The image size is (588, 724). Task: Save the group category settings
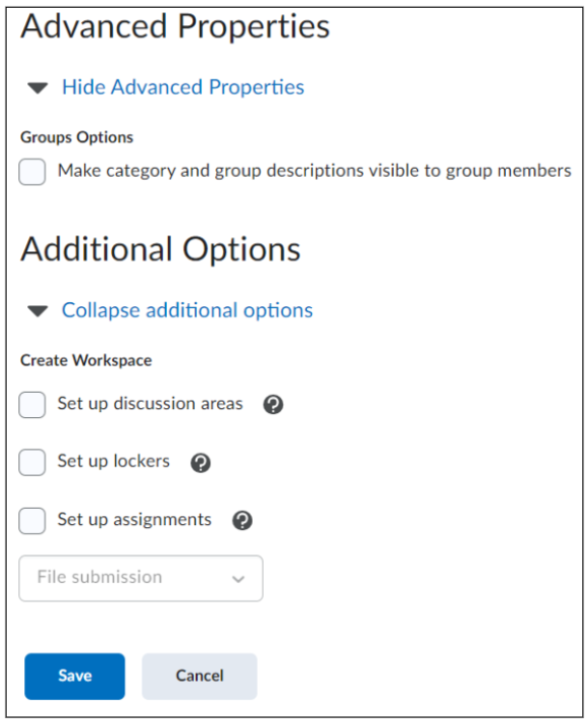[x=74, y=676]
